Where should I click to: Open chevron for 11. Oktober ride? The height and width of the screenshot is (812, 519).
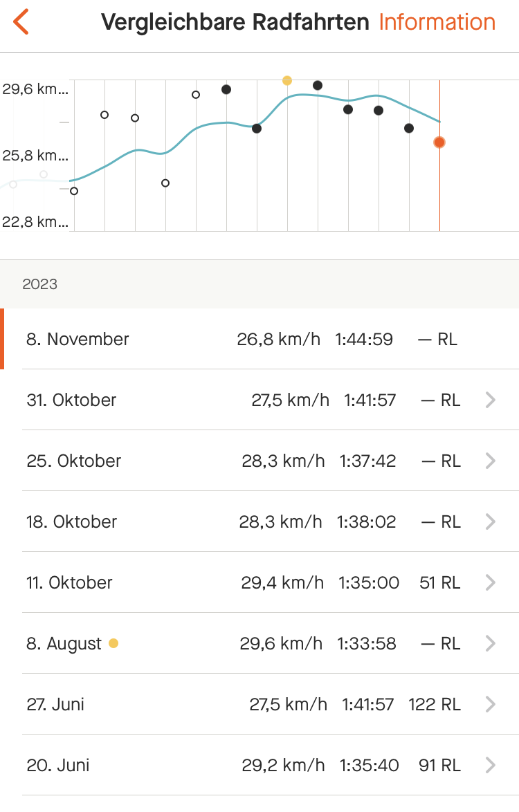(x=491, y=582)
